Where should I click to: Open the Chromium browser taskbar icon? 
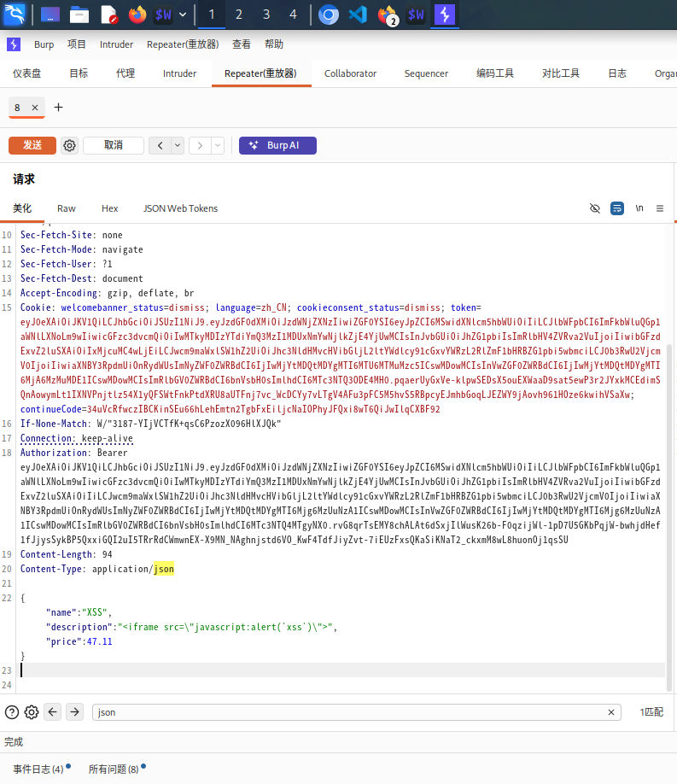click(329, 15)
